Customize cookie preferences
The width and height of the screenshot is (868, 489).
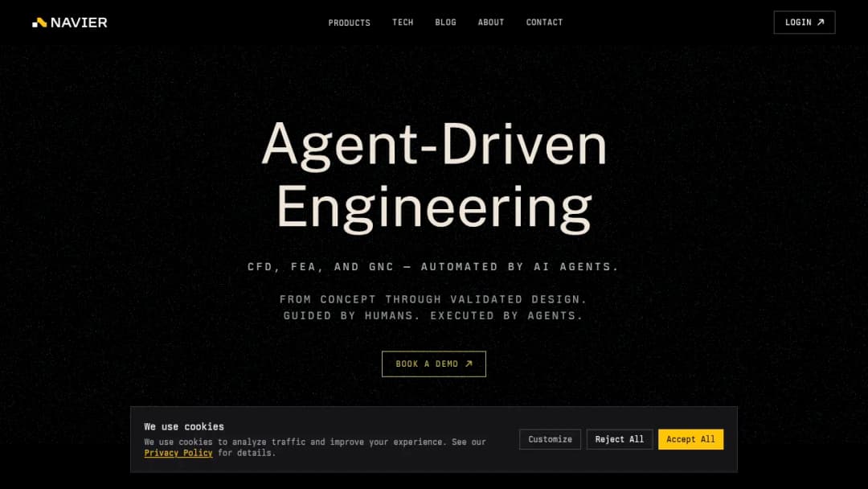(x=550, y=439)
